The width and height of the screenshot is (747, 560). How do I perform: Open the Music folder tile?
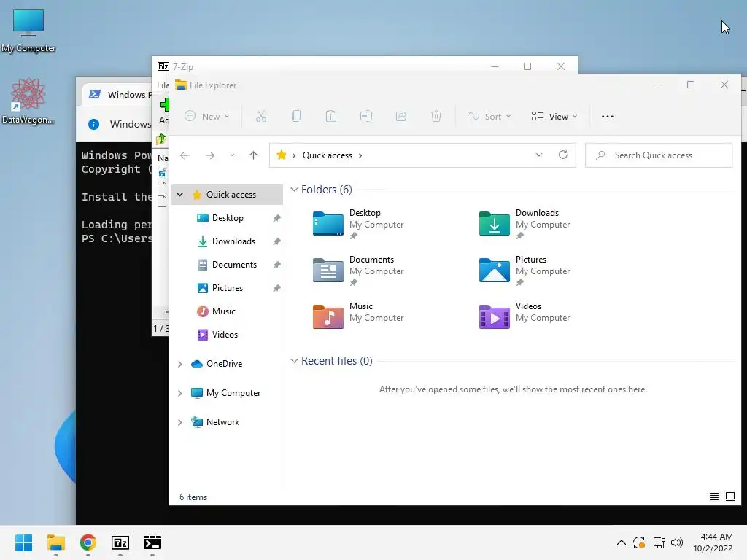pyautogui.click(x=358, y=316)
